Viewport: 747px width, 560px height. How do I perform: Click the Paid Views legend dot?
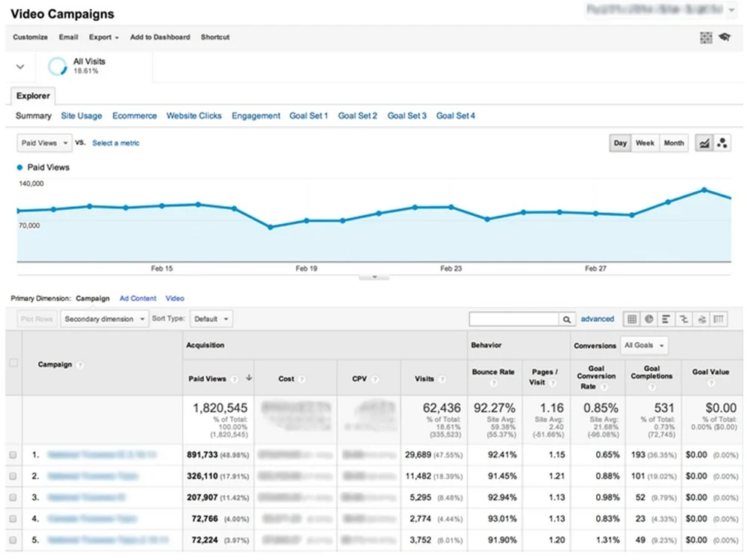19,167
